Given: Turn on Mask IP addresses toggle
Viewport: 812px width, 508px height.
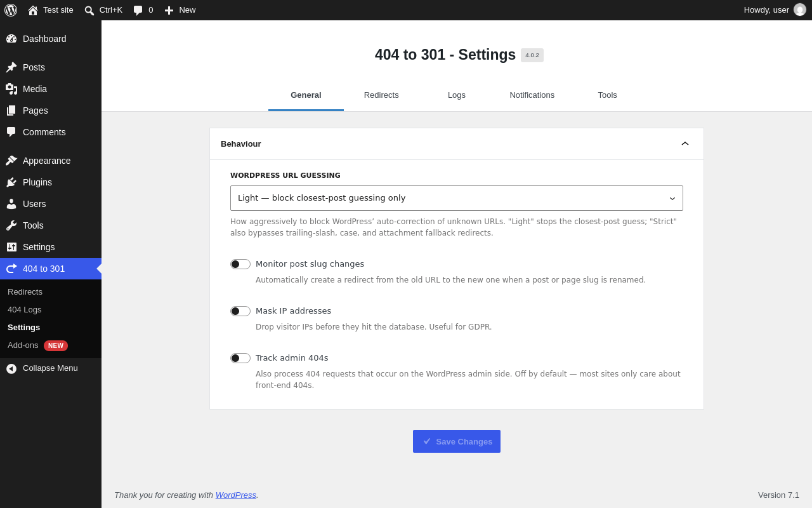Looking at the screenshot, I should click(240, 311).
